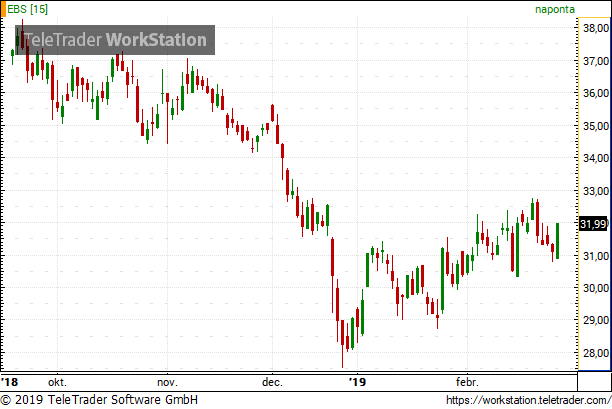The width and height of the screenshot is (612, 409).
Task: Click the 38,00 price axis label
Action: pos(596,28)
